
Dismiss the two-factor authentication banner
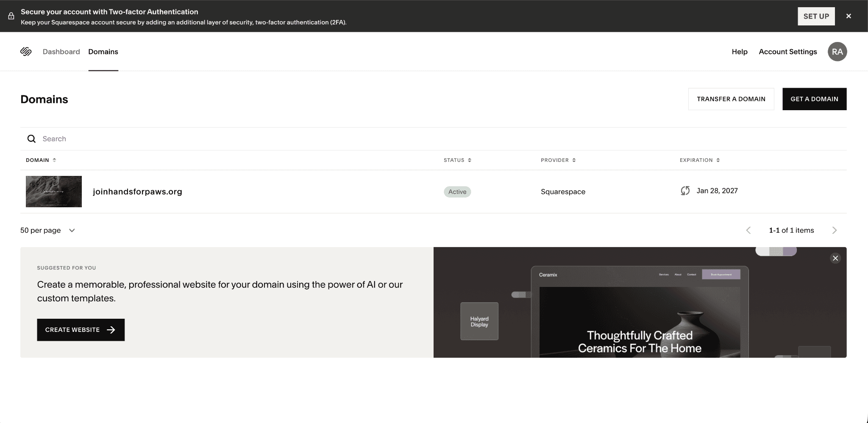click(x=849, y=16)
